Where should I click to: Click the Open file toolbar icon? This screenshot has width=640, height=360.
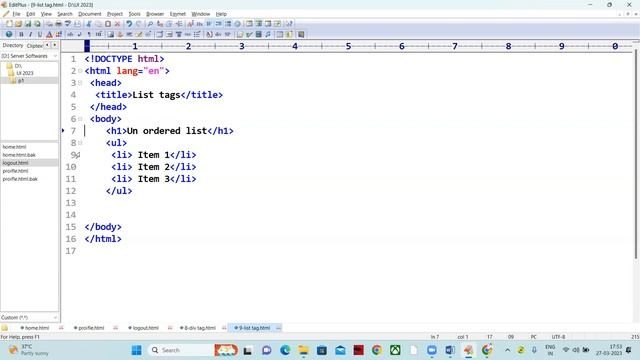click(18, 24)
